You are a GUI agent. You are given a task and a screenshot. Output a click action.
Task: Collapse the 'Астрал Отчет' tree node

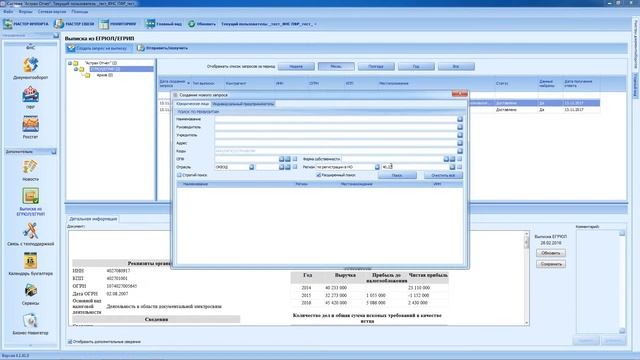pos(70,63)
